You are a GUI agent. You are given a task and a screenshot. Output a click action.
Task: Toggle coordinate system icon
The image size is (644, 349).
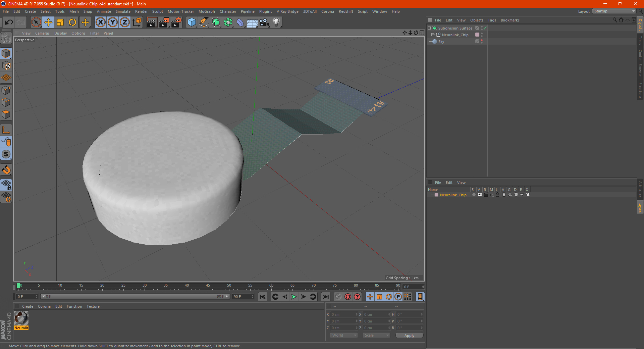tap(137, 22)
